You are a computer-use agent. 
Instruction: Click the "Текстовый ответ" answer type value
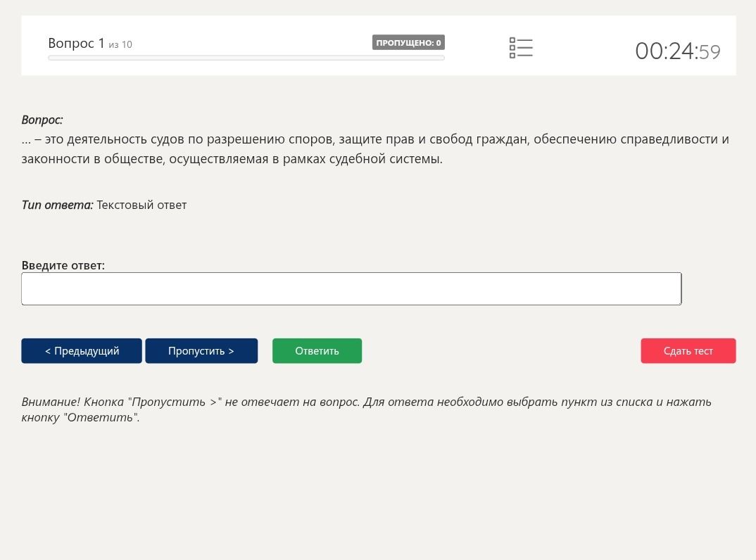[141, 205]
